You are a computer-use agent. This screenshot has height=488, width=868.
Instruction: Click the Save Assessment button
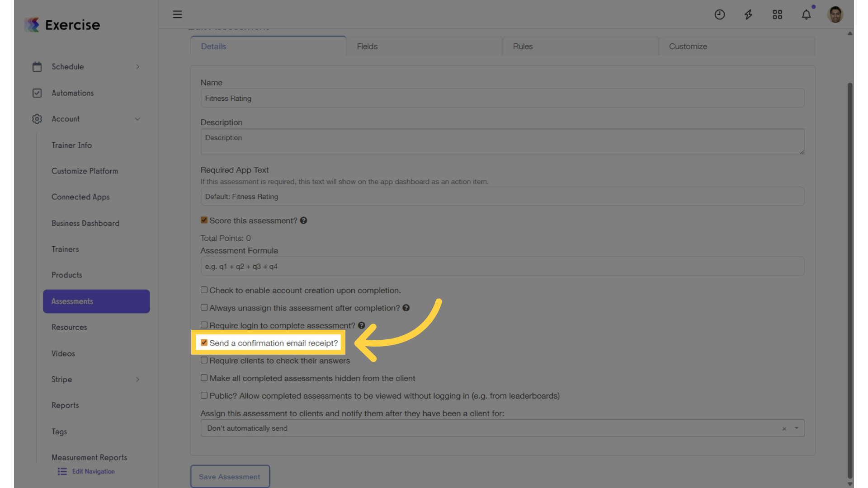tap(230, 477)
